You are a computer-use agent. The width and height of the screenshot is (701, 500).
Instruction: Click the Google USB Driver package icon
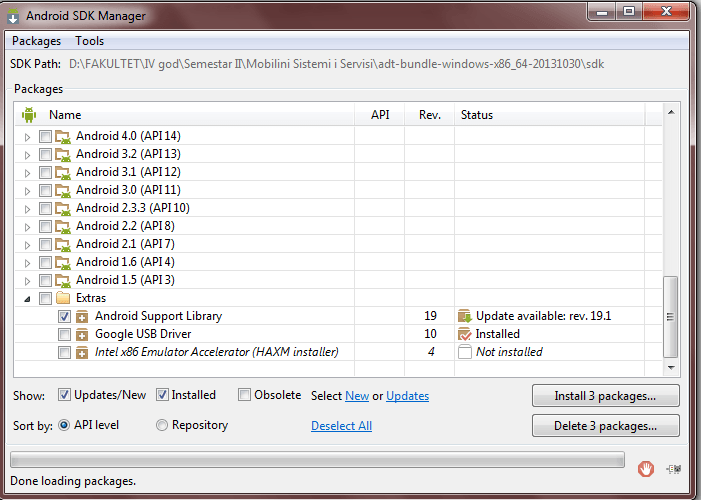(x=82, y=335)
